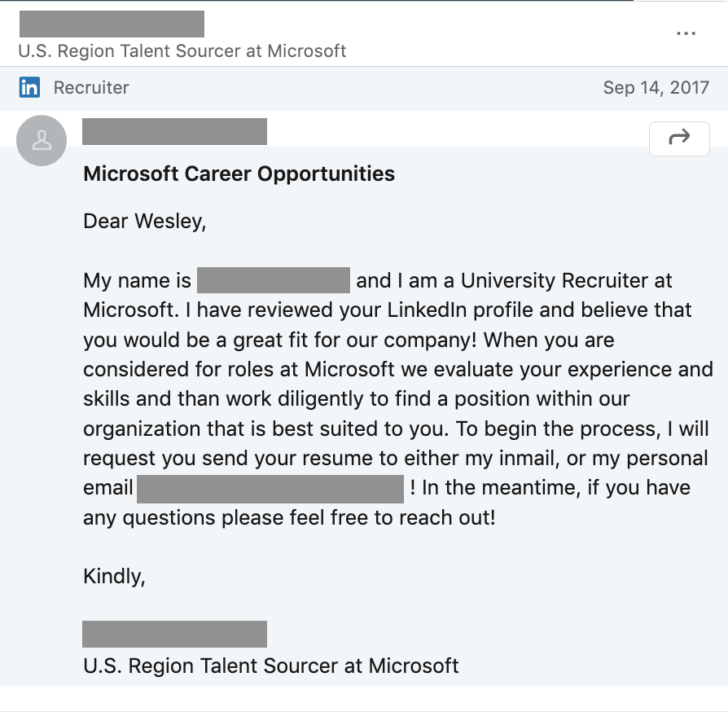The image size is (728, 712).
Task: Open the three-dot more options menu
Action: (x=686, y=33)
